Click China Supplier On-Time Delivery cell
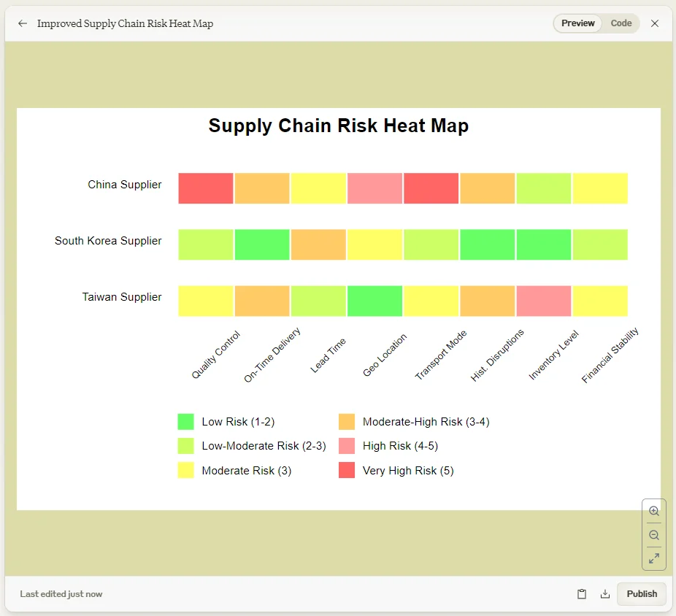 click(262, 188)
